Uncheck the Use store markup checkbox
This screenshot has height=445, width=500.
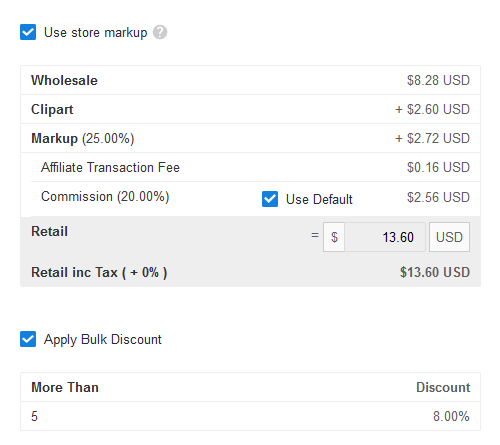(x=28, y=32)
